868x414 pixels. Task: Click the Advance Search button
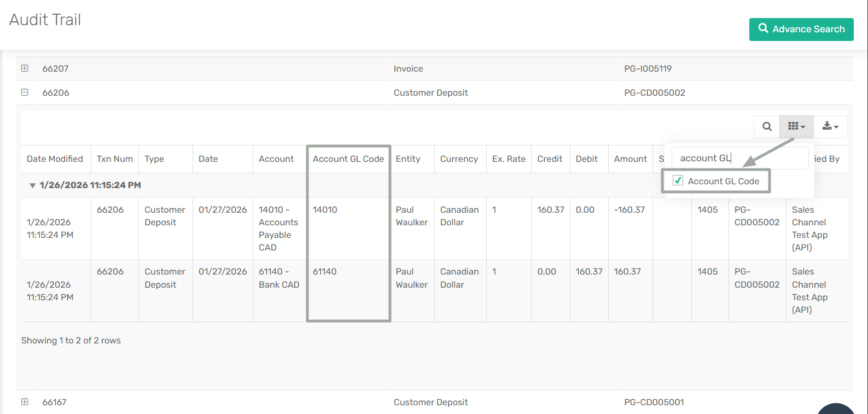point(801,29)
